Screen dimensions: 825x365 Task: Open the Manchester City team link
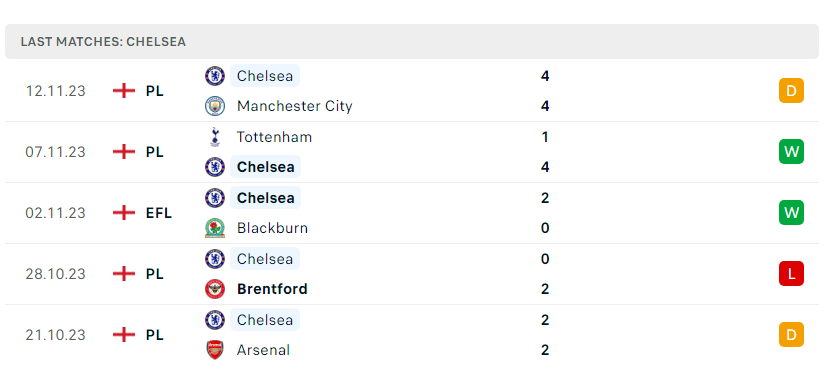coord(295,106)
